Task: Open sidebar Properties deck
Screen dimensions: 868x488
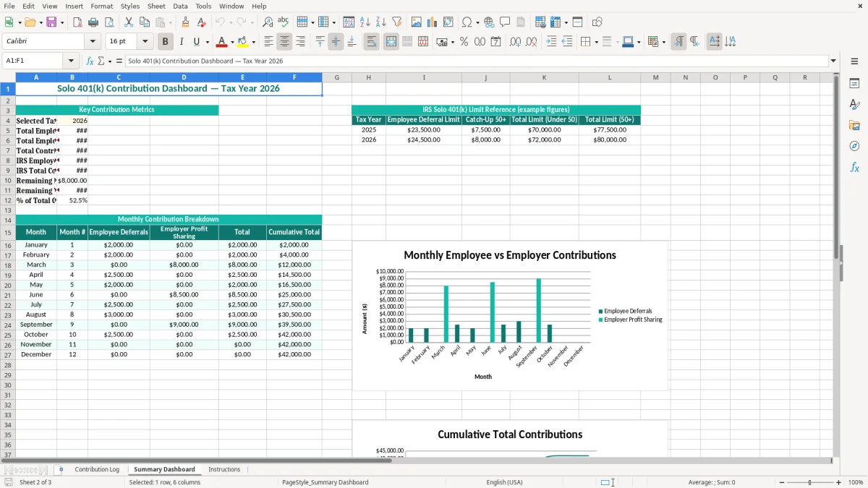Action: (x=854, y=83)
